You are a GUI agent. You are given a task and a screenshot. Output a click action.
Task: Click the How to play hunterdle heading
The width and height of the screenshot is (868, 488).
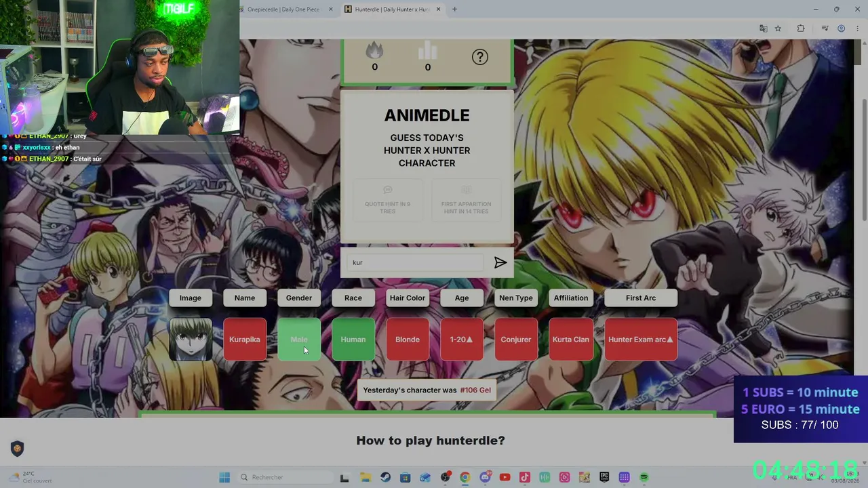431,441
